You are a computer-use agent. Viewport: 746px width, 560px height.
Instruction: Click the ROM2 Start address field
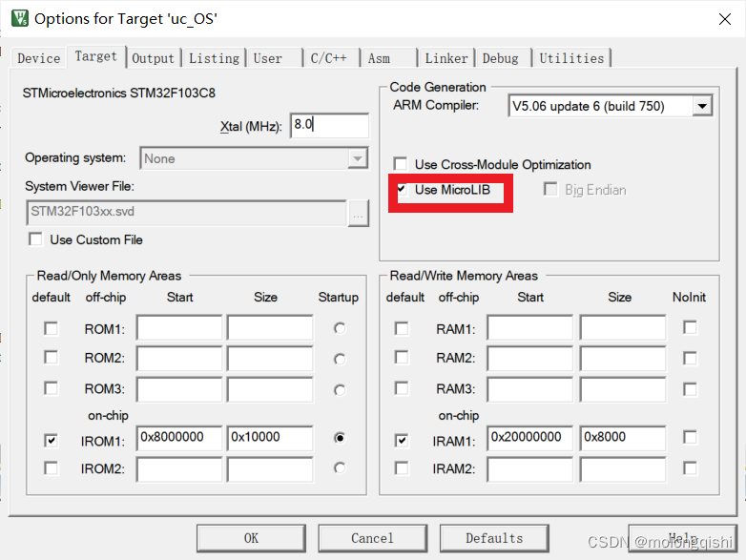coord(179,359)
